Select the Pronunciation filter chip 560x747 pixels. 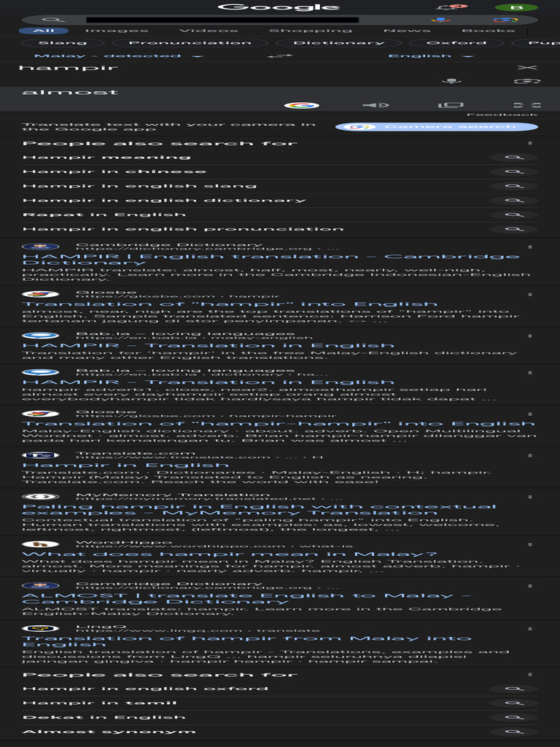point(190,43)
